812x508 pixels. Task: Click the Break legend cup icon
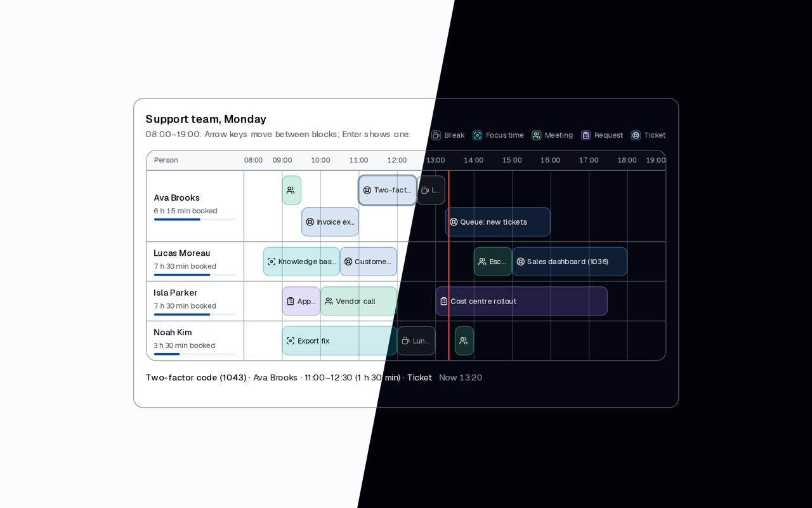(436, 135)
